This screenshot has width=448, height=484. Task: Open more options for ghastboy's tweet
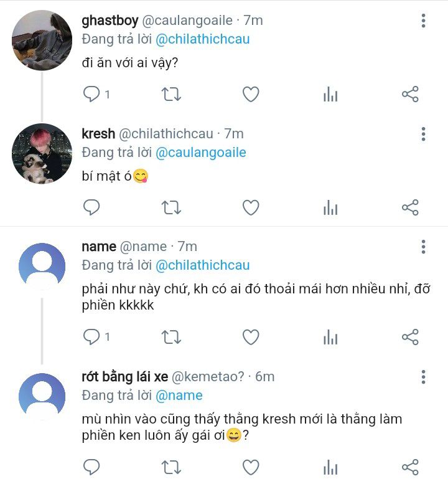click(x=423, y=21)
